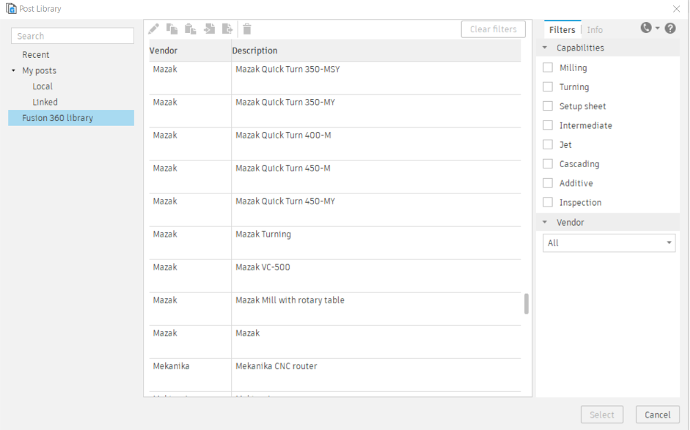Select Mazak Quick Turn 350-MY row
Viewport: 690px width, 430px height.
click(x=335, y=111)
